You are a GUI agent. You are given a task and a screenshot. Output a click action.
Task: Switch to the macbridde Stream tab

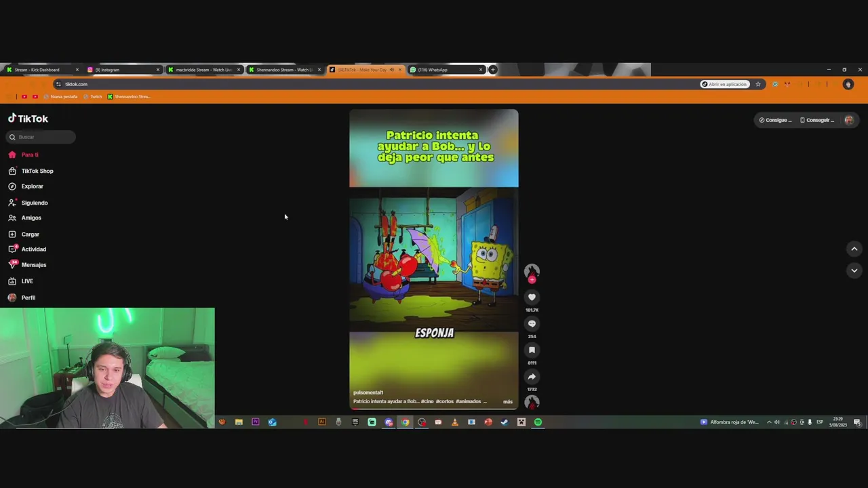point(203,70)
